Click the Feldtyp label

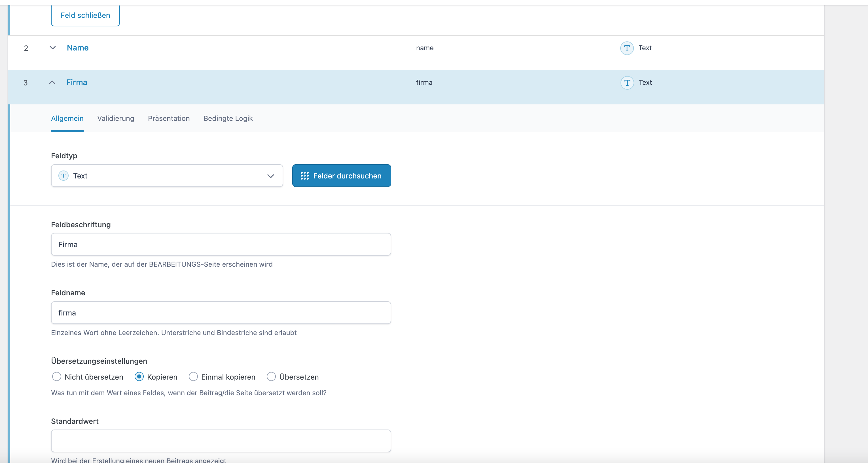(x=64, y=156)
